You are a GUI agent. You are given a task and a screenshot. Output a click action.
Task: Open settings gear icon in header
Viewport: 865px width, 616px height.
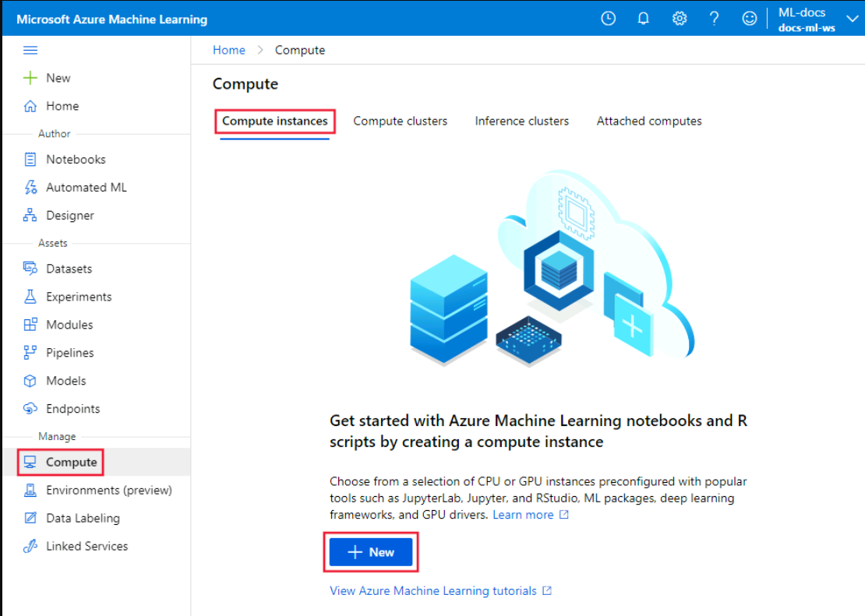click(x=679, y=19)
